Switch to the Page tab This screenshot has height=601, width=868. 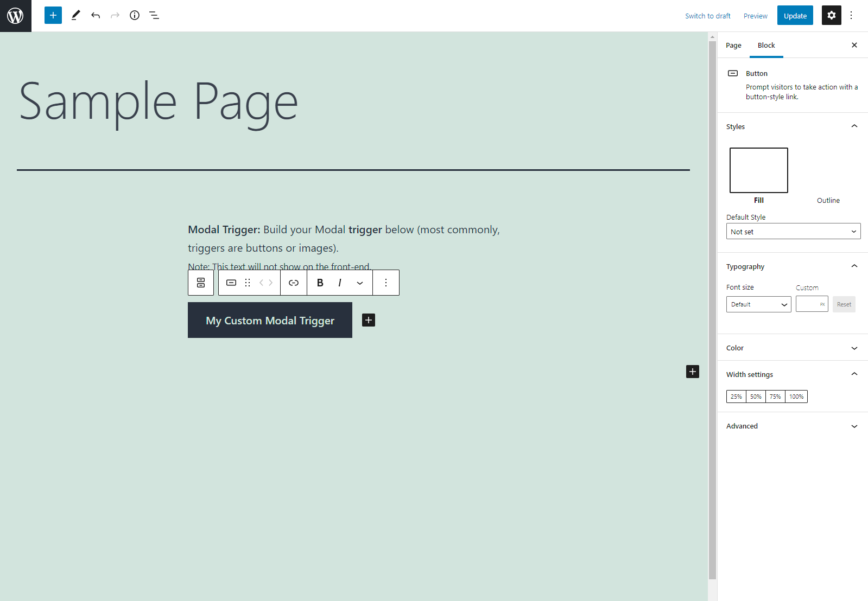pos(733,46)
